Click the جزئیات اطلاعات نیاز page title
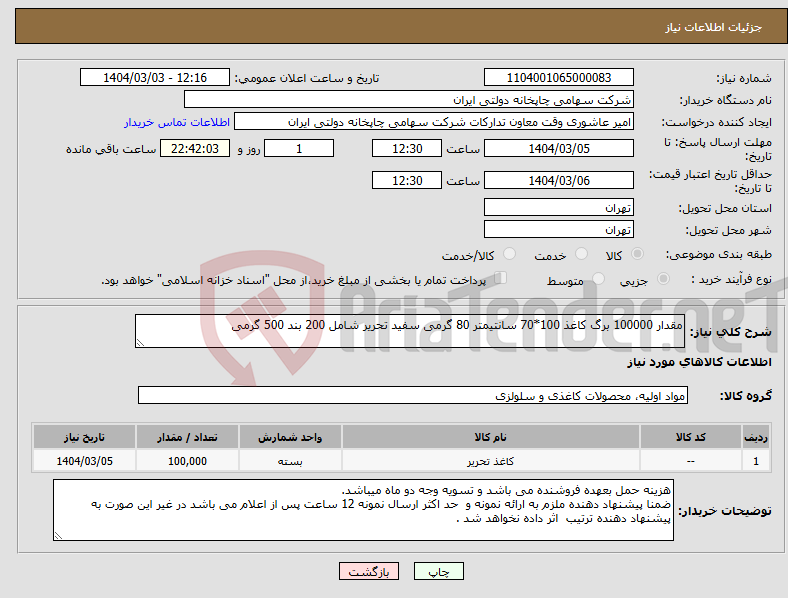Viewport: 788px width, 598px height. pos(714,27)
